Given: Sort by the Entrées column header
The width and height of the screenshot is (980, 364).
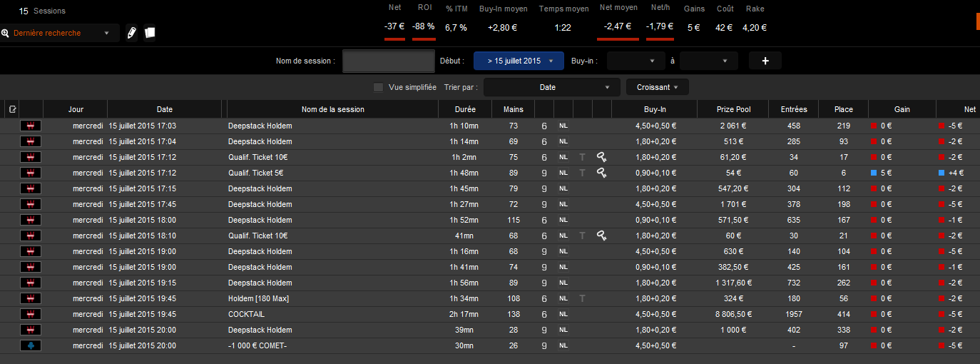Looking at the screenshot, I should click(x=794, y=109).
